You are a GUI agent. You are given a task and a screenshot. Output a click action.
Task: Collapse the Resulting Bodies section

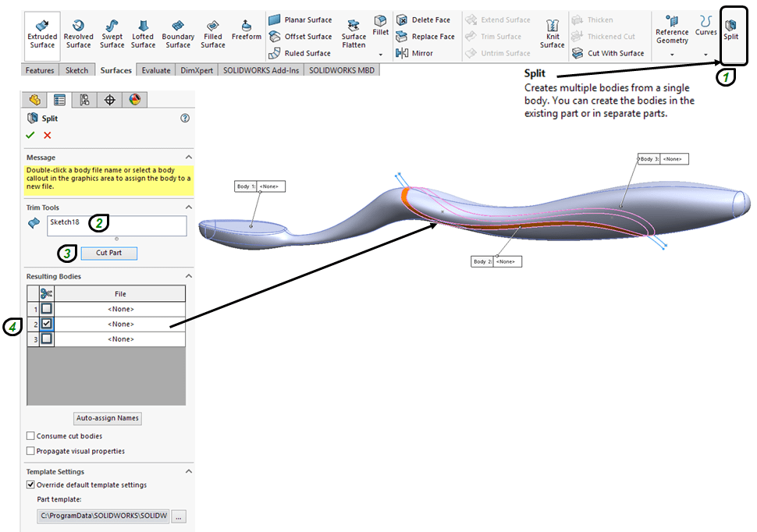point(188,276)
